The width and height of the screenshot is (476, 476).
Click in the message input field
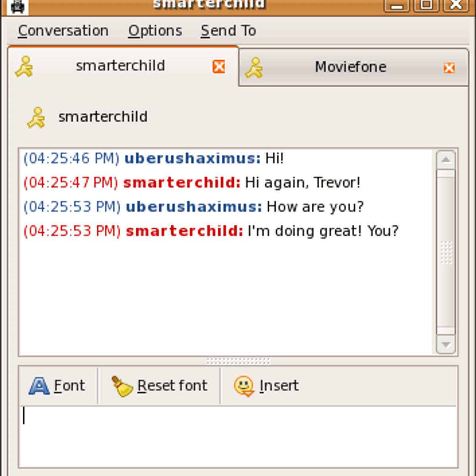pyautogui.click(x=238, y=436)
